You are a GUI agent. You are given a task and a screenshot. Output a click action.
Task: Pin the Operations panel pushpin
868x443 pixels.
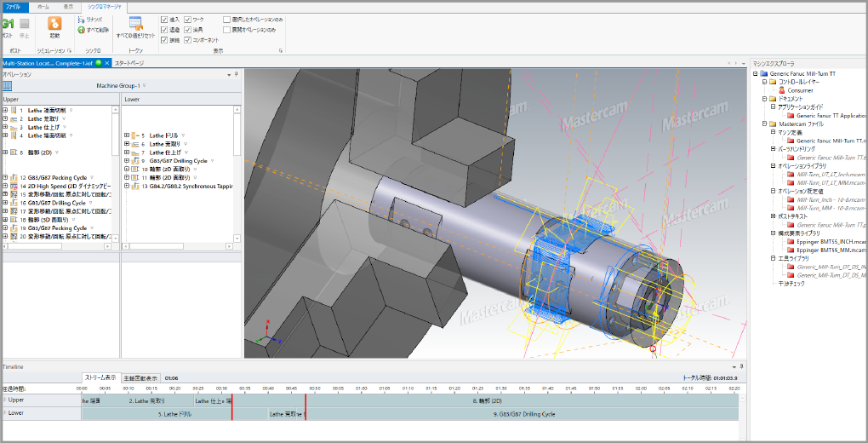(237, 74)
